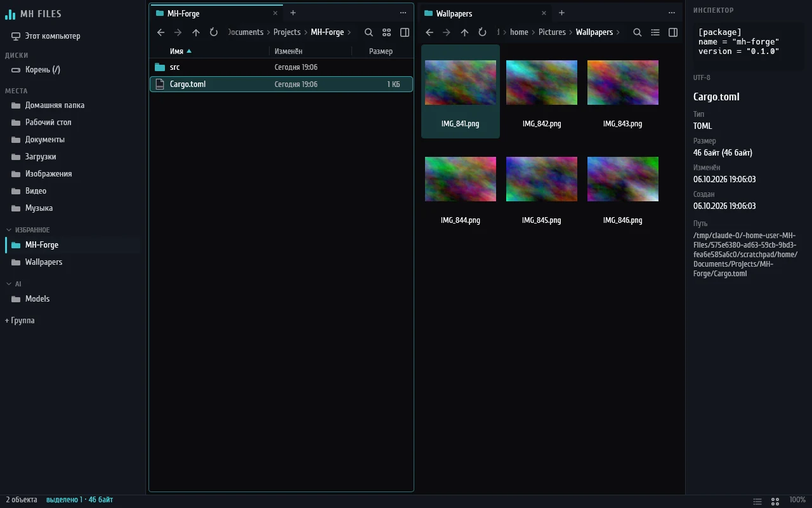Go up one level in MH-Forge pane
Image resolution: width=812 pixels, height=508 pixels.
(x=196, y=32)
